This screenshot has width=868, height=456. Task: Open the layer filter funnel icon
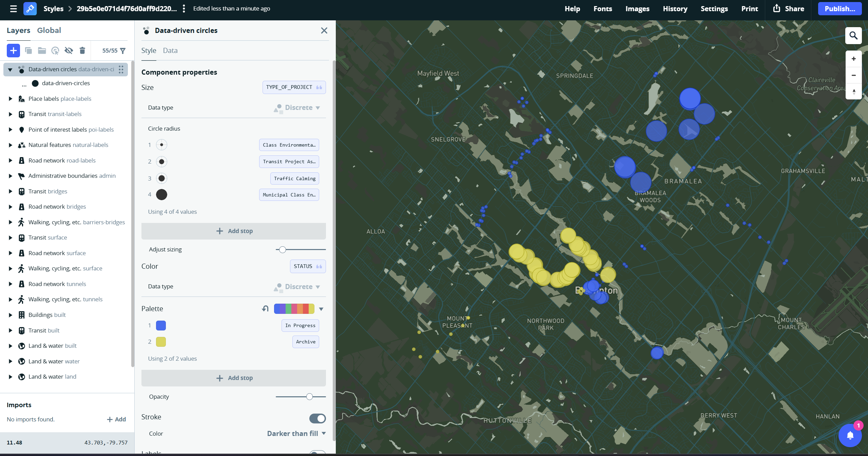point(123,51)
